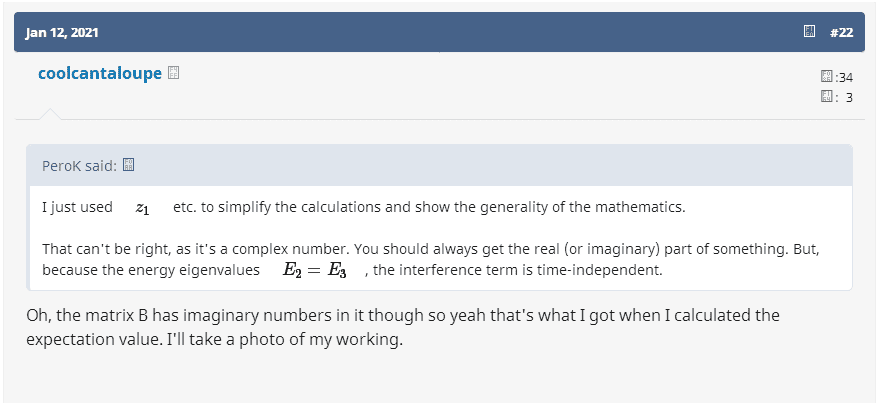The height and width of the screenshot is (405, 892).
Task: Click the blue post header bar
Action: click(440, 32)
